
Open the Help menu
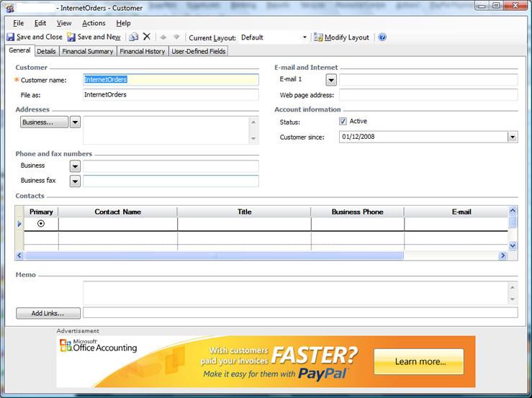pos(123,23)
